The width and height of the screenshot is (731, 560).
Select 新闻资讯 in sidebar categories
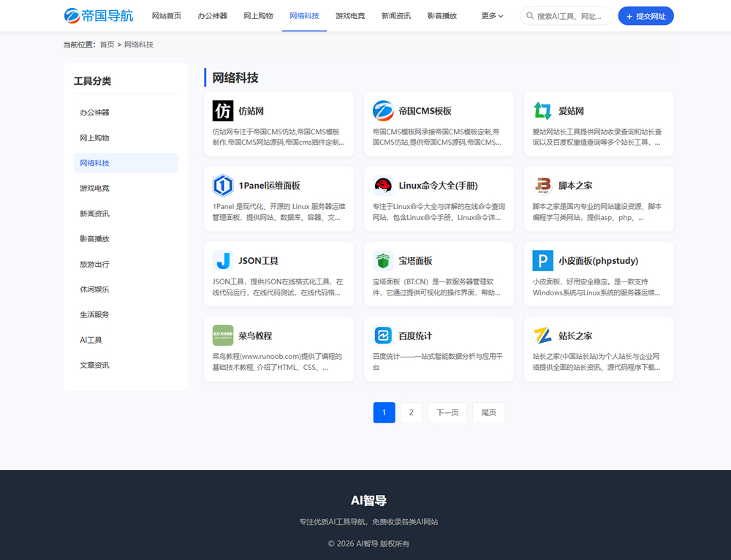coord(126,213)
